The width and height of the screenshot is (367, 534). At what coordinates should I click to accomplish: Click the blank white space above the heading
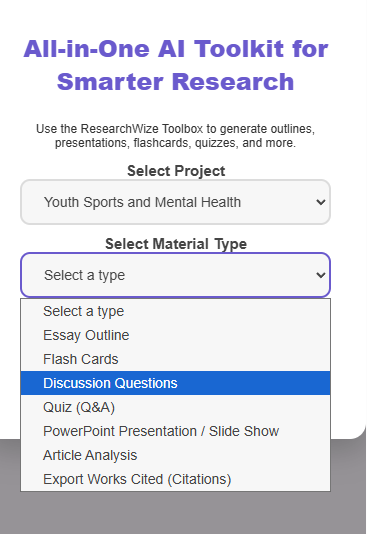coord(175,15)
